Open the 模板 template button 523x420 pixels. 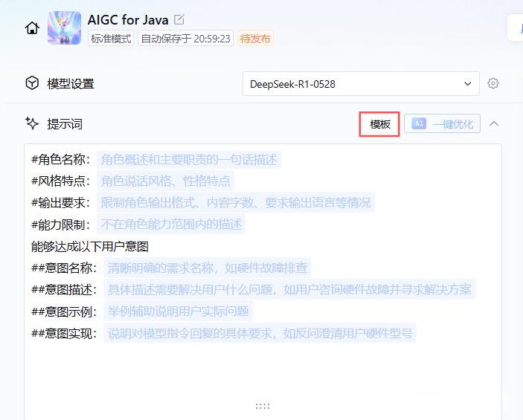(x=380, y=124)
